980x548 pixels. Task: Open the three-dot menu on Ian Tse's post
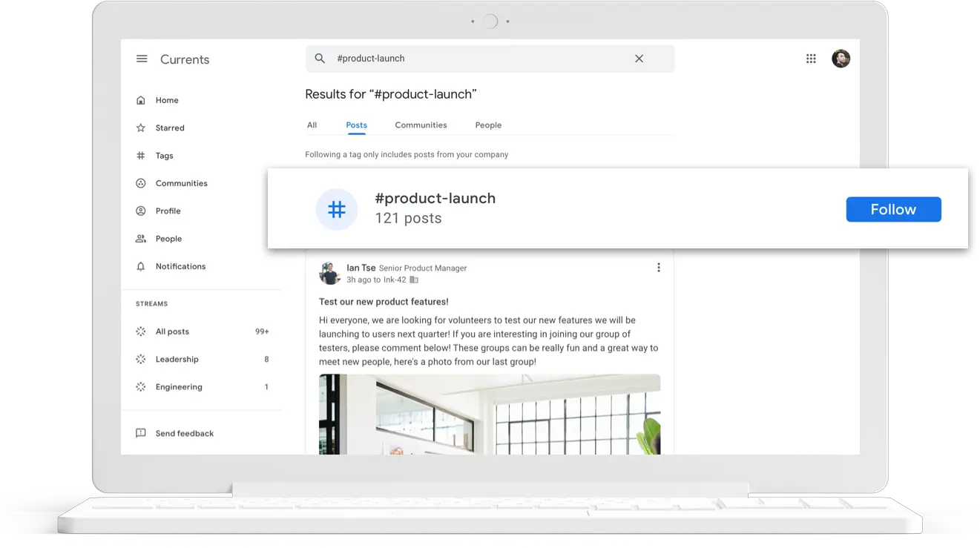pyautogui.click(x=658, y=268)
